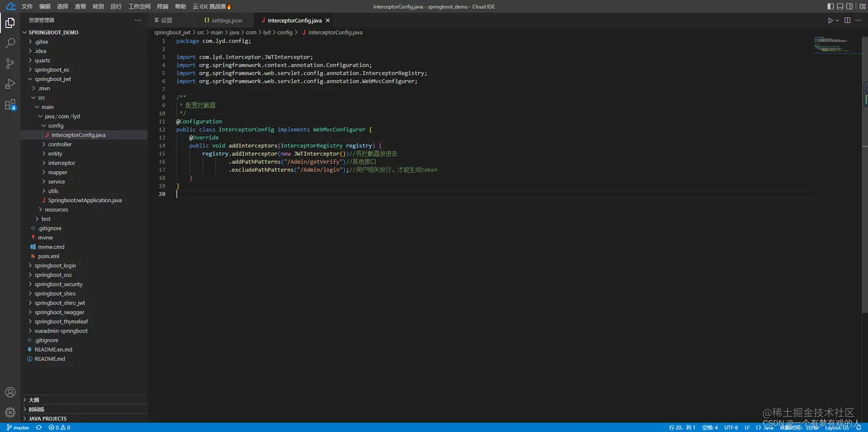Viewport: 868px width, 432px height.
Task: Open the 工作空间 menu
Action: point(139,6)
